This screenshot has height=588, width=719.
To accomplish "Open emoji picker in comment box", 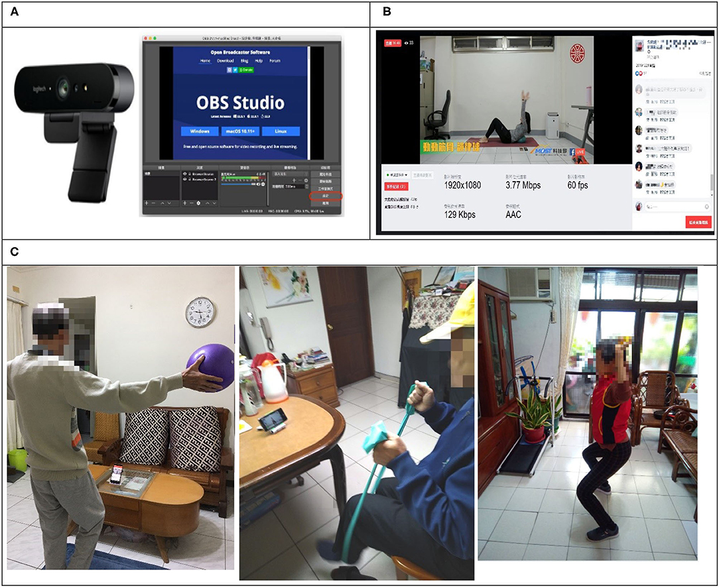I will click(706, 206).
